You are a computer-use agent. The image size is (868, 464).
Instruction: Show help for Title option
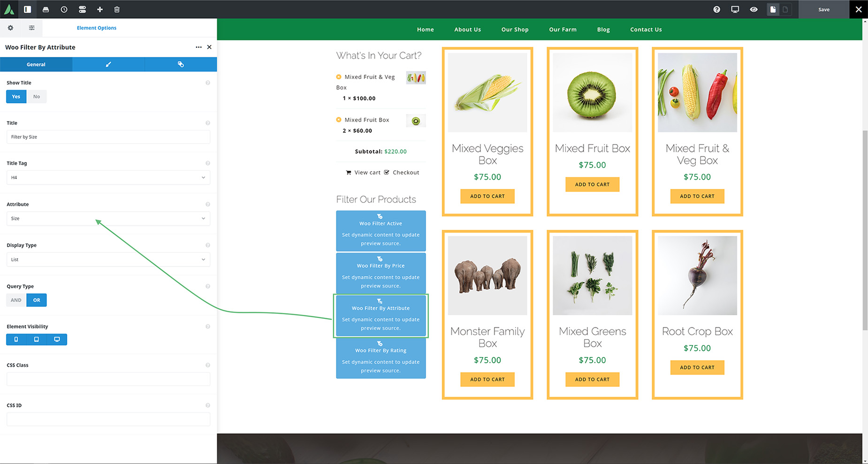point(208,123)
